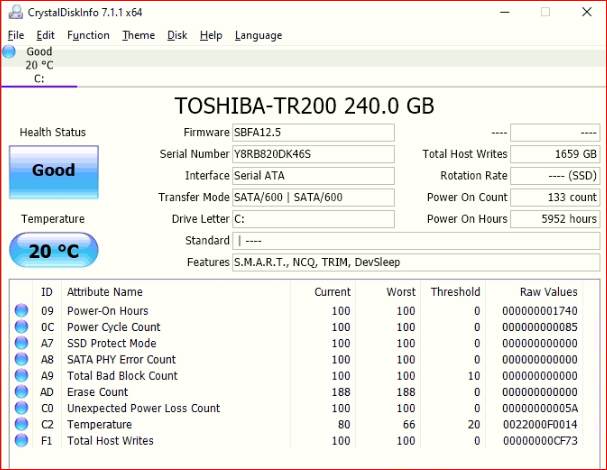Click status orb beside Erase Count row
The width and height of the screenshot is (607, 470).
[x=21, y=392]
